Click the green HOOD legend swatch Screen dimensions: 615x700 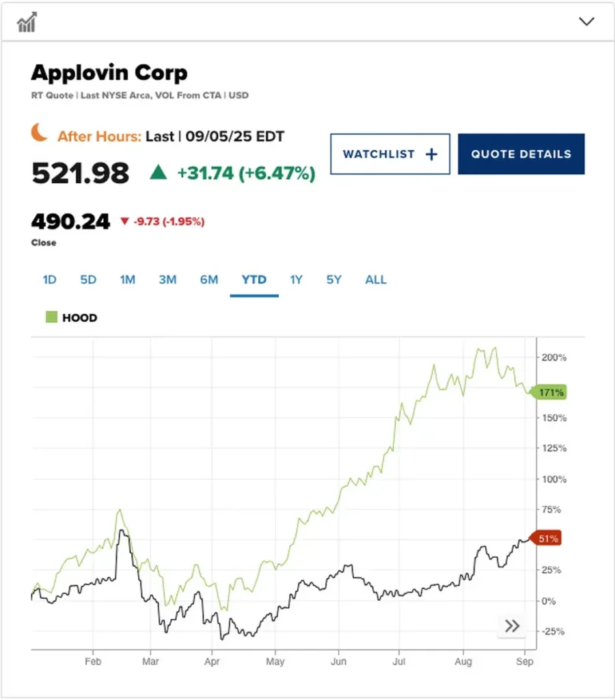tap(51, 317)
